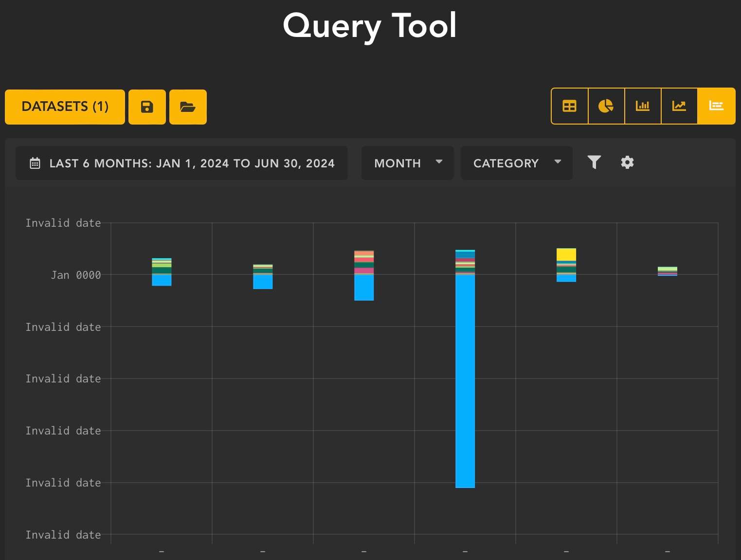Image resolution: width=741 pixels, height=560 pixels.
Task: Open the Datasets (1) panel
Action: [65, 107]
